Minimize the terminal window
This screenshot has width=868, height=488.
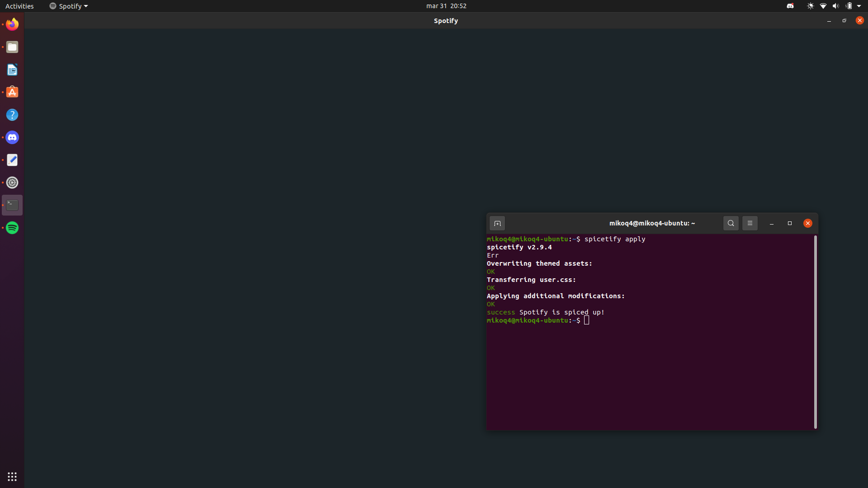pyautogui.click(x=772, y=223)
